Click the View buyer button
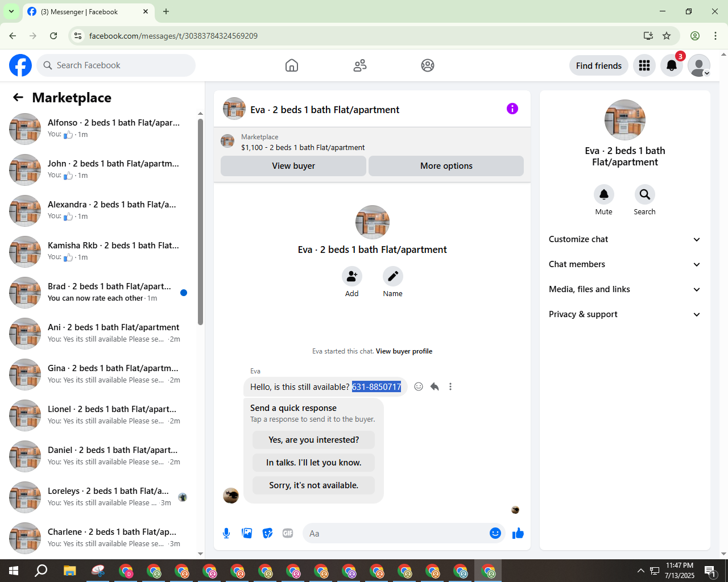This screenshot has height=582, width=728. (x=293, y=166)
